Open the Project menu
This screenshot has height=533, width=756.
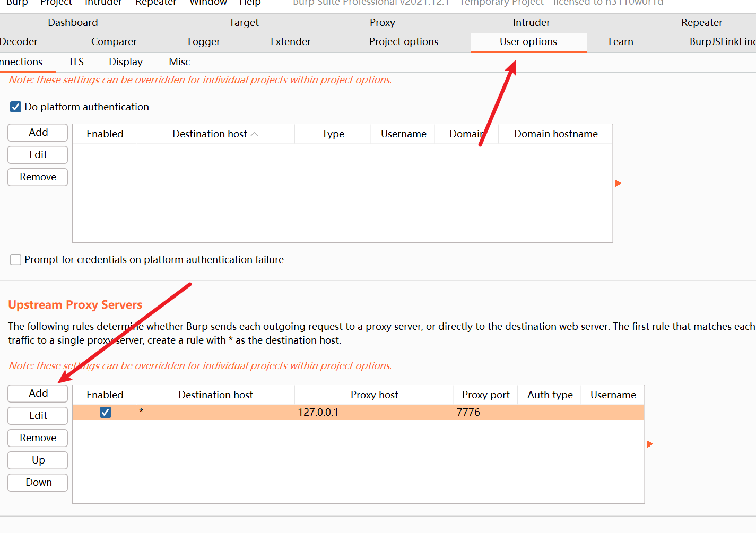point(56,3)
